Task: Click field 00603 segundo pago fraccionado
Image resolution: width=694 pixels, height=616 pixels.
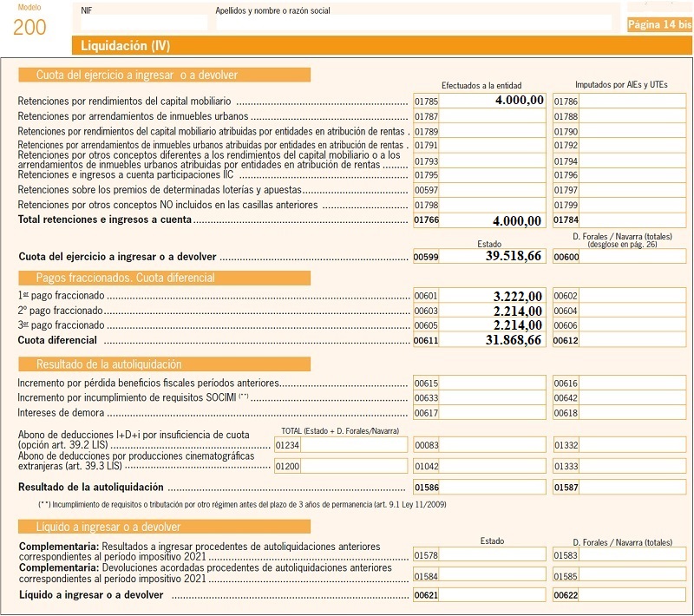Action: [x=492, y=311]
